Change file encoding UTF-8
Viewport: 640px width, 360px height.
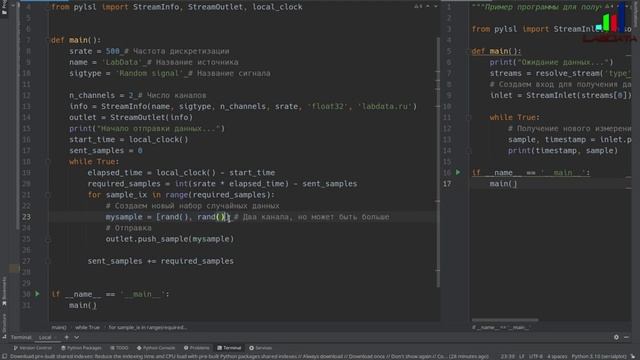click(x=536, y=356)
